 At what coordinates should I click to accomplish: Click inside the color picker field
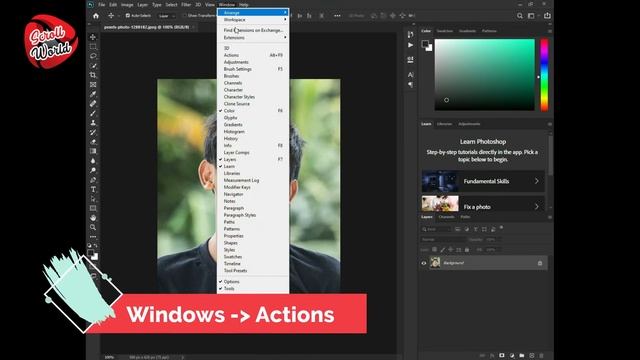pyautogui.click(x=484, y=75)
